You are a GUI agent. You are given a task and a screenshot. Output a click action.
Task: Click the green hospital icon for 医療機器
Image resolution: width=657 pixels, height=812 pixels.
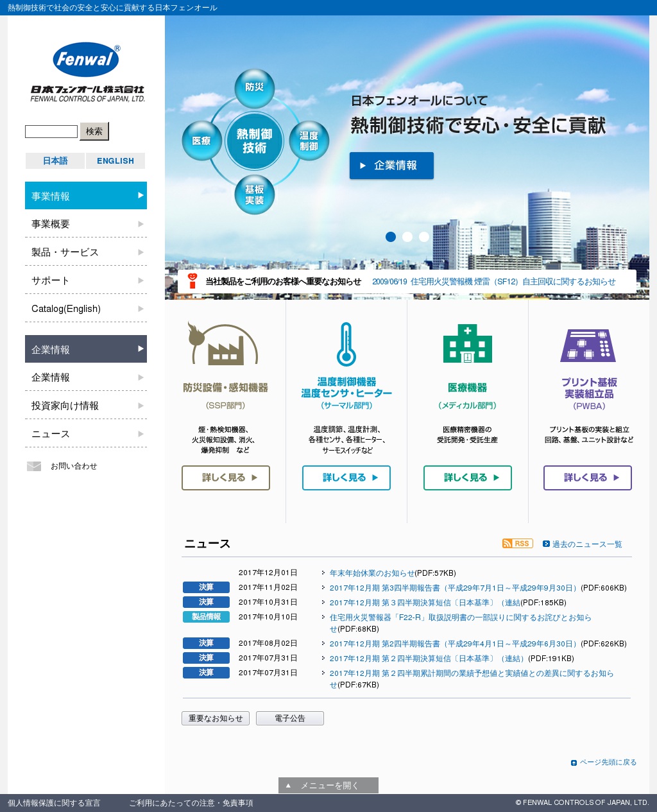click(x=468, y=344)
